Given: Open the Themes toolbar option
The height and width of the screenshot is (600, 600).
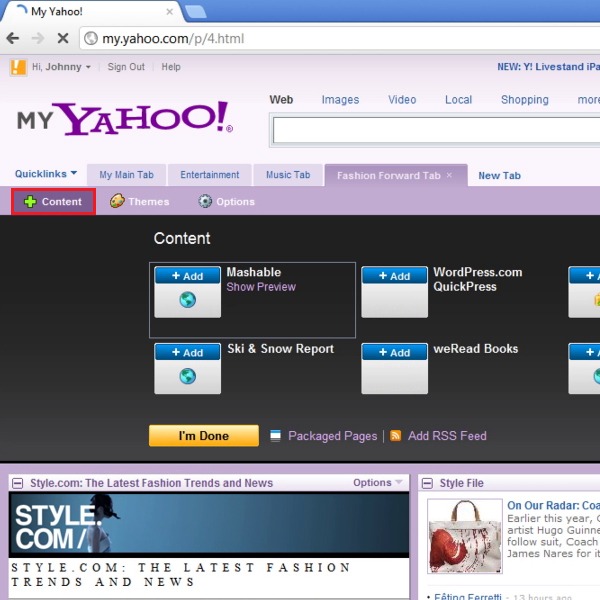Looking at the screenshot, I should [x=140, y=201].
